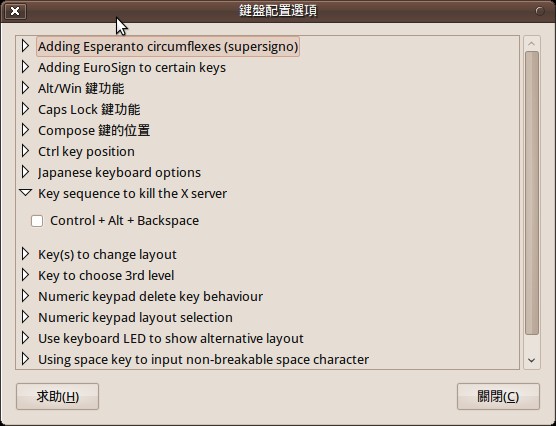Expand the Compose 鍵的位置 triangle
The width and height of the screenshot is (556, 426).
[x=25, y=130]
